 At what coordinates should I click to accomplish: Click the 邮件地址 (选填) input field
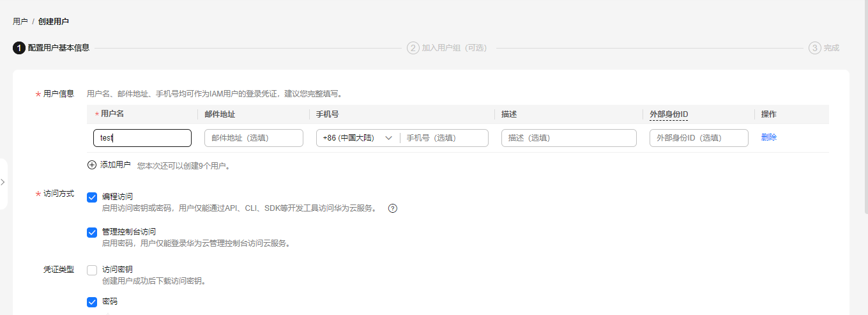tap(254, 138)
